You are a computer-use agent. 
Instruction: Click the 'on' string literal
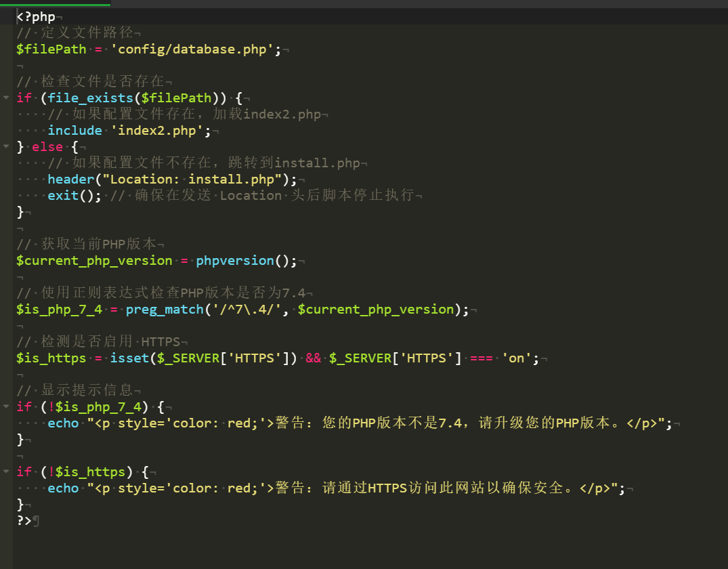click(x=516, y=358)
